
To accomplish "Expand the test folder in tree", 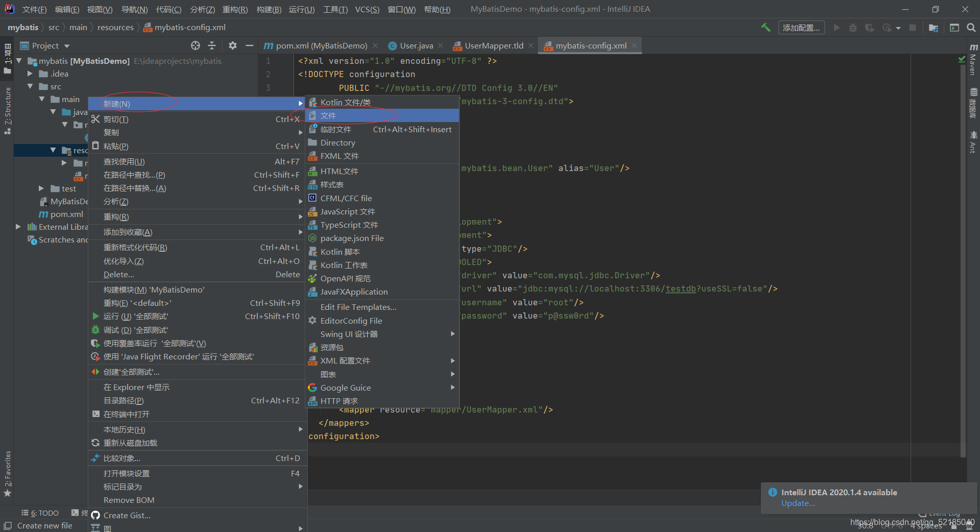I will (x=42, y=188).
